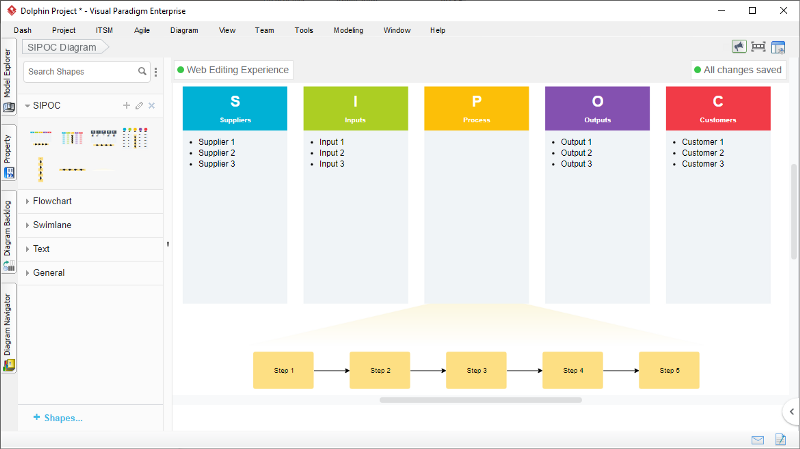Image resolution: width=800 pixels, height=449 pixels.
Task: Click the pencil edit icon for SIPOC
Action: click(139, 105)
